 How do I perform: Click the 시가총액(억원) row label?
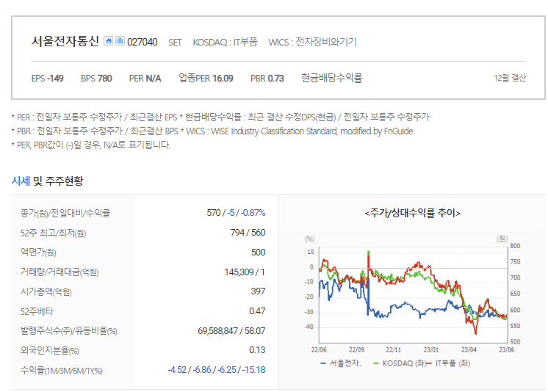(46, 291)
